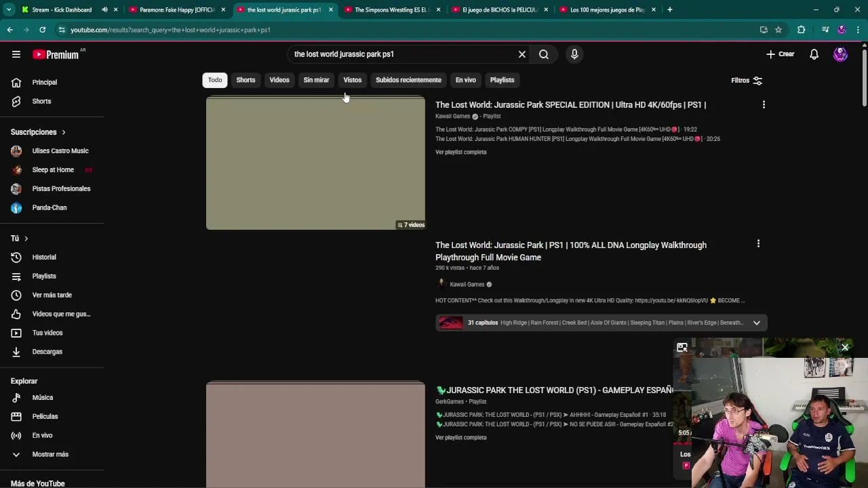Go back to previous page
The width and height of the screenshot is (868, 488).
10,30
